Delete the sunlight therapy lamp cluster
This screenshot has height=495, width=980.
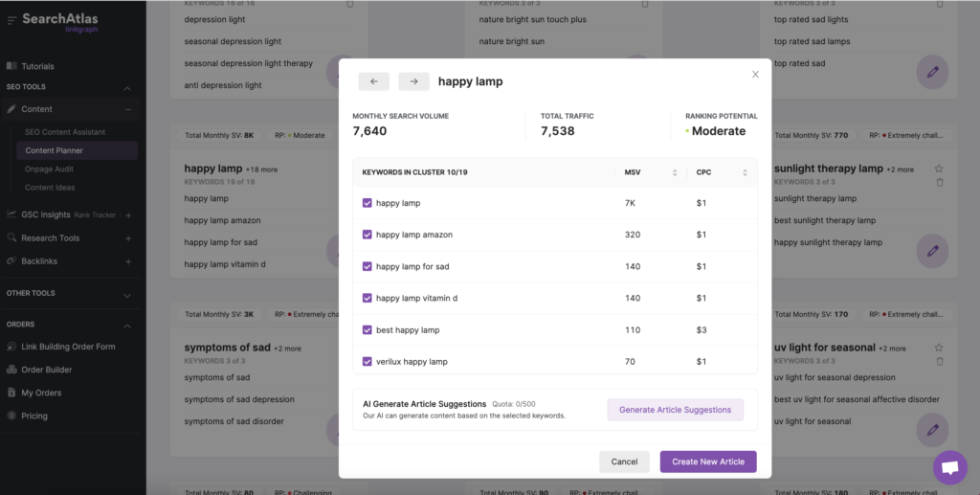click(x=940, y=183)
